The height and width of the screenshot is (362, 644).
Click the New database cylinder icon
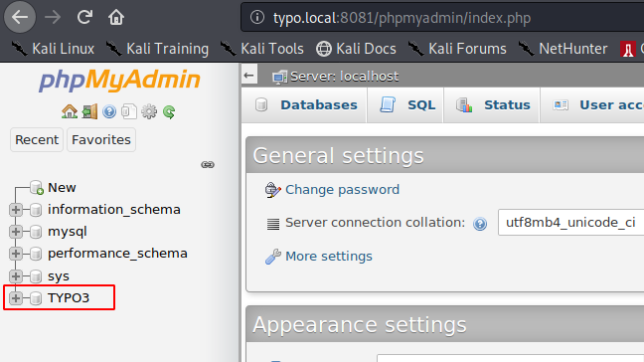[x=37, y=187]
